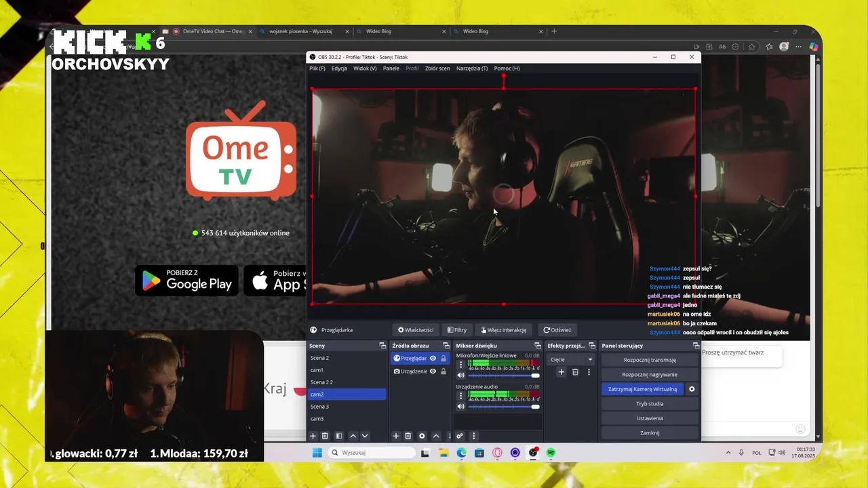Open the Widok menu
The height and width of the screenshot is (488, 868).
(365, 68)
